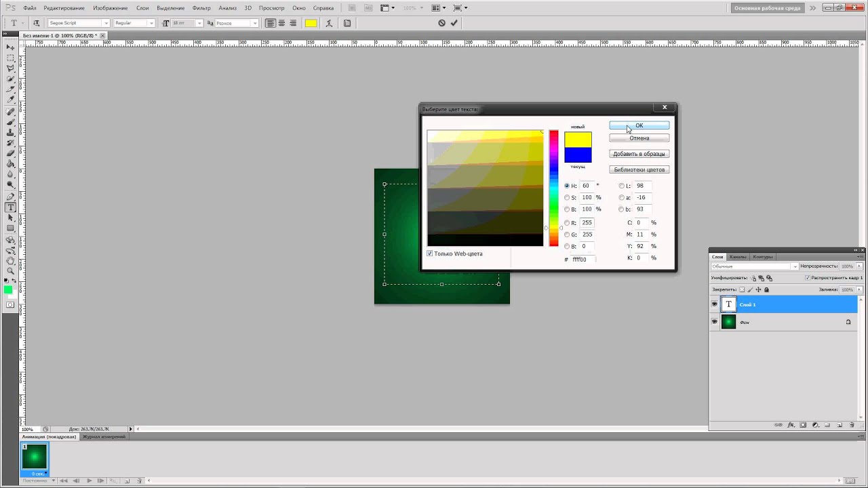The width and height of the screenshot is (868, 488).
Task: Confirm color with OK button
Action: coord(639,125)
